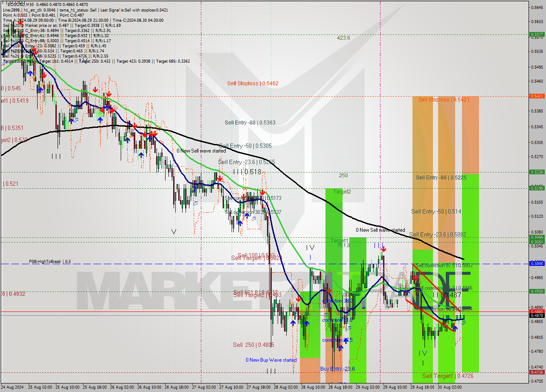Screen dimensions: 546x392
Task: Click the 'Sell Entry -50 | 0.5305' label
Action: tap(245, 146)
